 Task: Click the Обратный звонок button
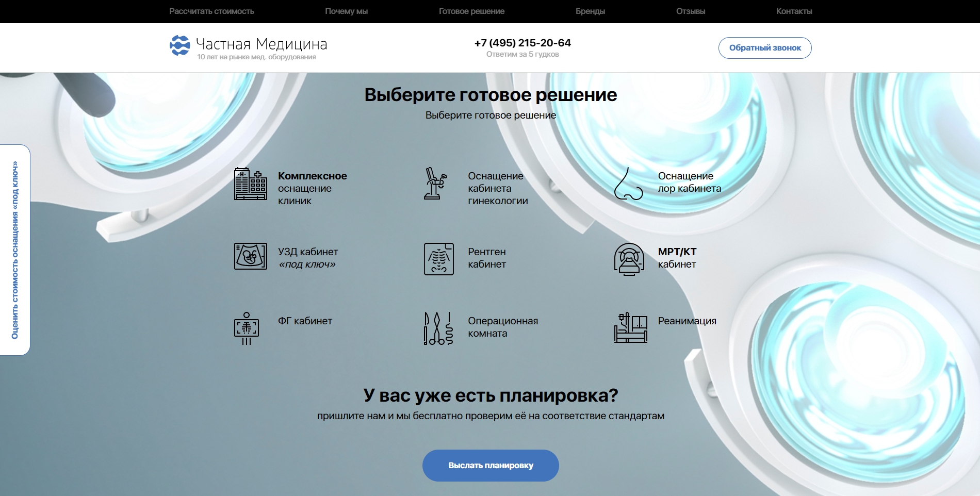(x=765, y=48)
